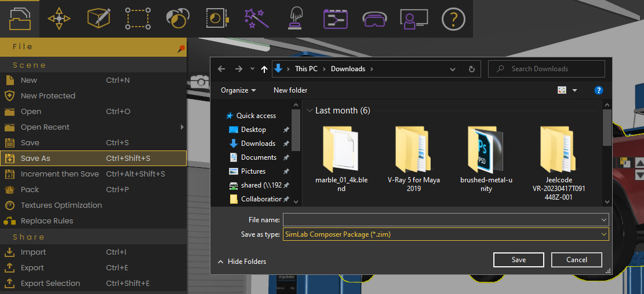644x294 pixels.
Task: Click This PC in address breadcrumb
Action: 306,69
